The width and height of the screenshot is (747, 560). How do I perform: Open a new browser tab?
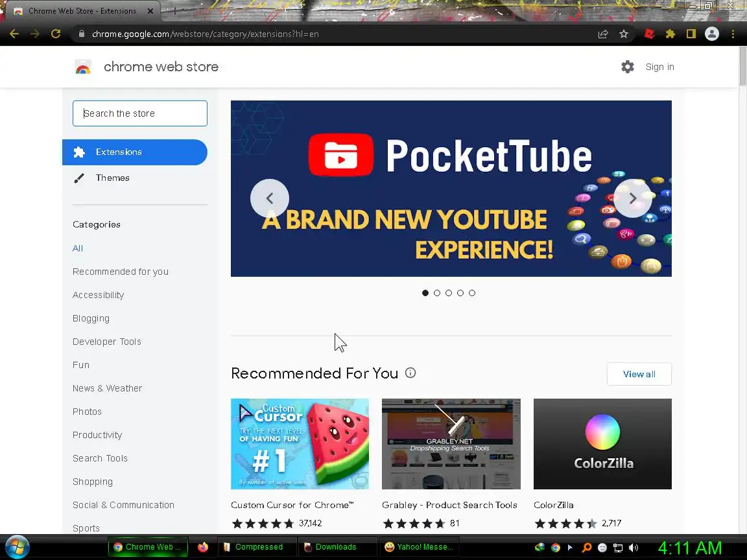click(175, 11)
